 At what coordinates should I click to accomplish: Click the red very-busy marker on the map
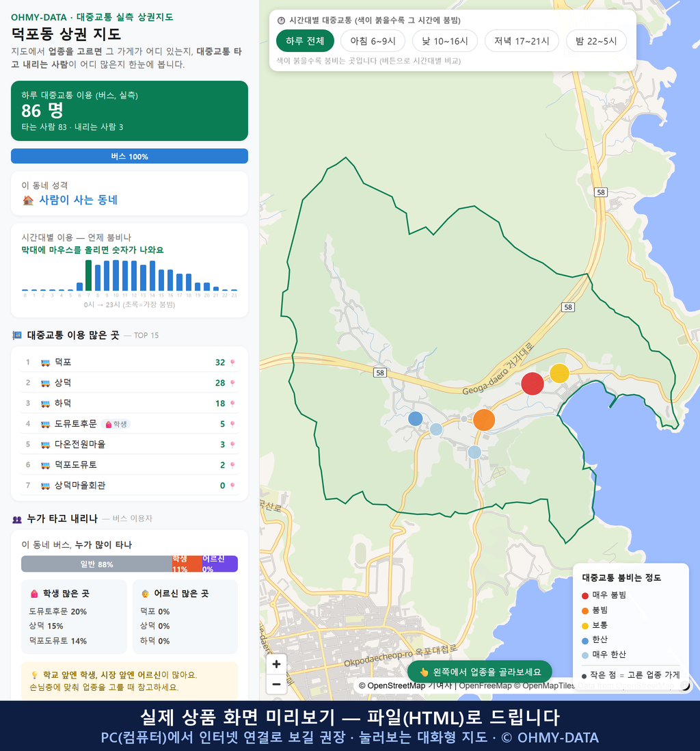pyautogui.click(x=533, y=384)
